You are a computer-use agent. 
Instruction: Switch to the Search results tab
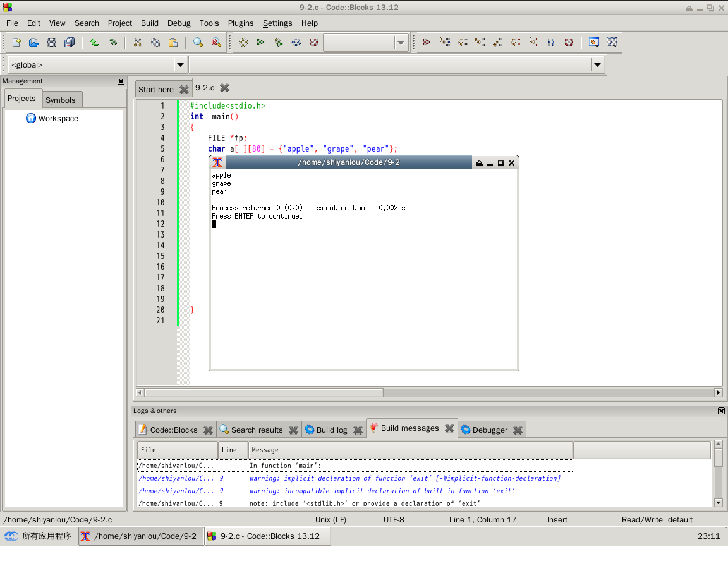(257, 430)
